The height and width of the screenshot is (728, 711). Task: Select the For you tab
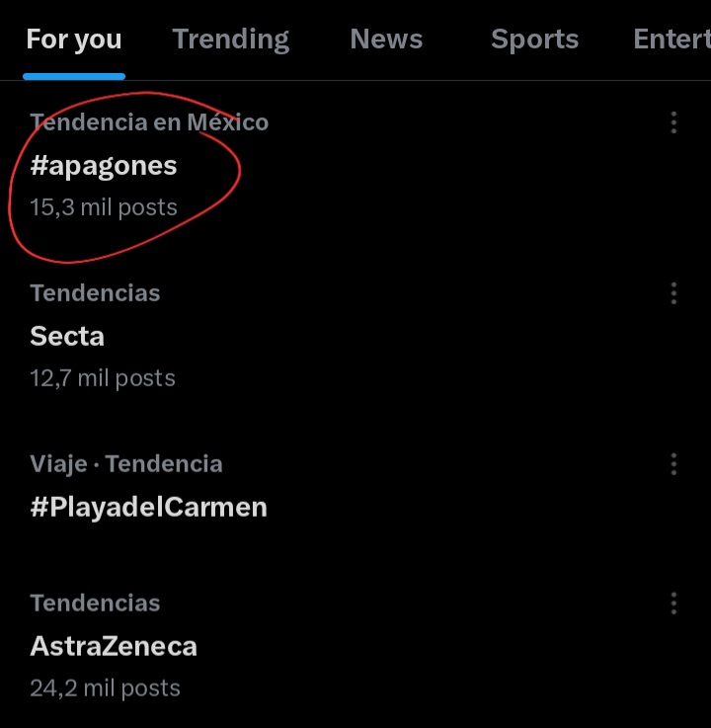coord(74,40)
